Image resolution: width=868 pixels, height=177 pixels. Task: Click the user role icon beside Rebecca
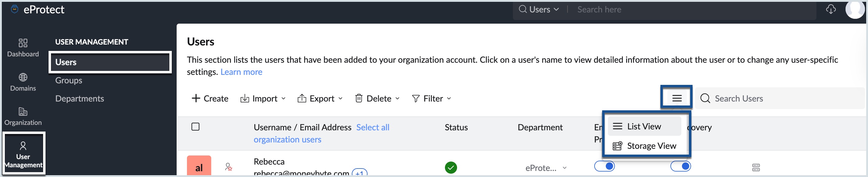229,167
